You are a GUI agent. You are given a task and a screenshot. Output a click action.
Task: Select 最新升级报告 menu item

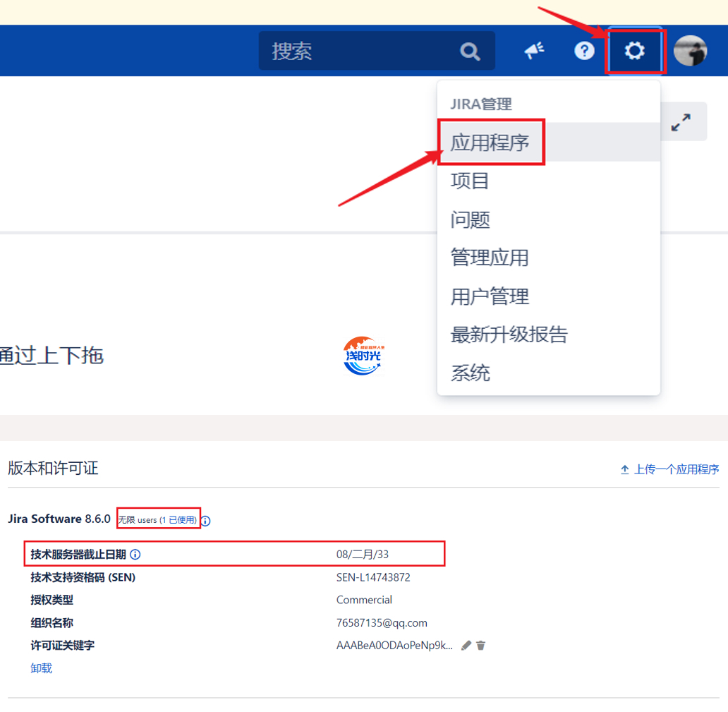(509, 334)
